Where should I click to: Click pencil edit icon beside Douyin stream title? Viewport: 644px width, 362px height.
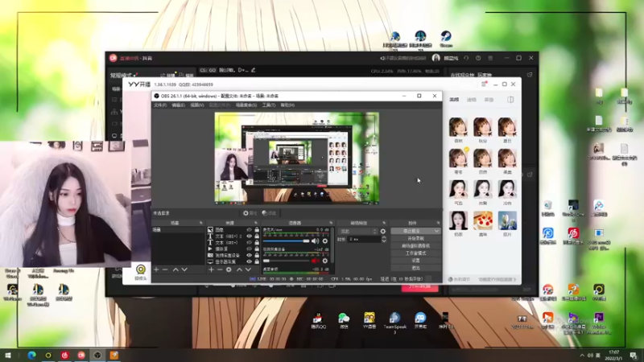[254, 70]
